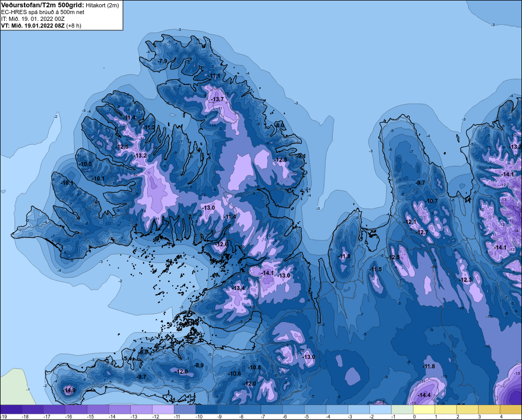This screenshot has height=420, width=522.
Task: Select the -11.2 temperature label
Action: point(149,127)
